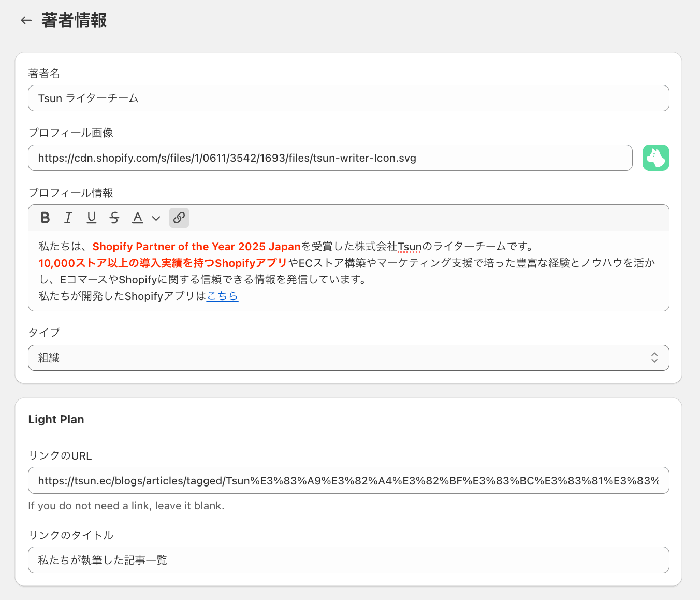Apply strikethrough formatting in profile editor
The image size is (700, 600).
114,218
